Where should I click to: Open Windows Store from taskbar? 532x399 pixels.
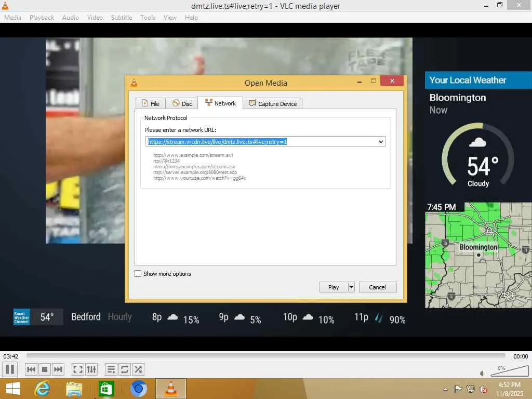coord(106,389)
